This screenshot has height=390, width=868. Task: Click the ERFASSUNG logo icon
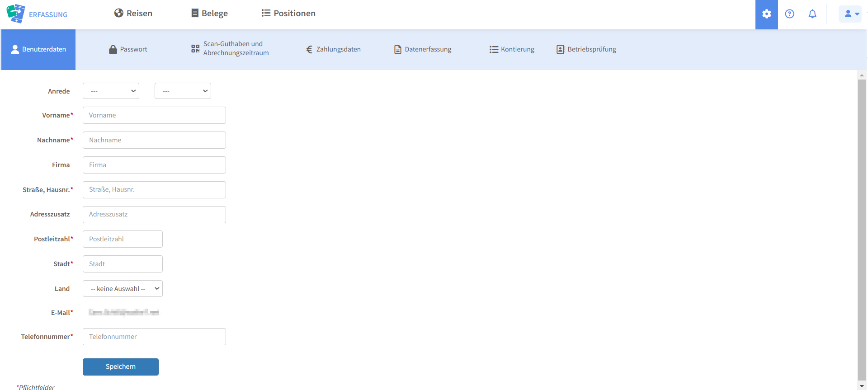[x=16, y=14]
